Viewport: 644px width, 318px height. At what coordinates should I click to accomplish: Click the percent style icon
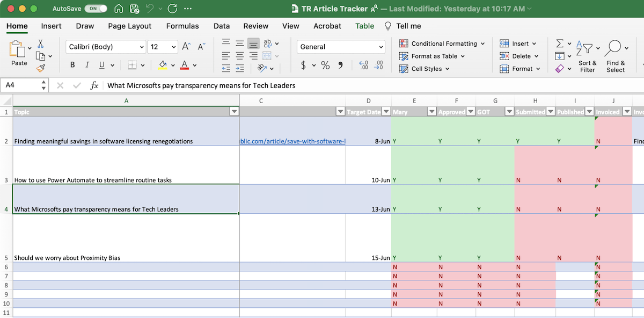(x=325, y=65)
